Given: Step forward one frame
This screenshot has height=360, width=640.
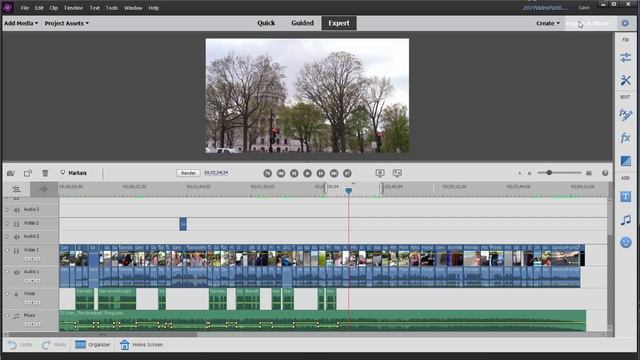Looking at the screenshot, I should click(321, 173).
